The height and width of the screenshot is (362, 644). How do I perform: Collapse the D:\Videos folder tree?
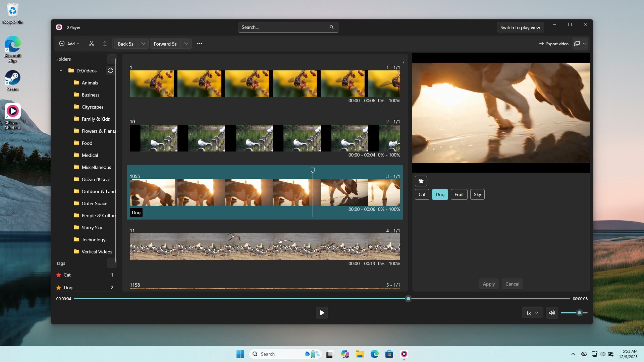(61, 71)
